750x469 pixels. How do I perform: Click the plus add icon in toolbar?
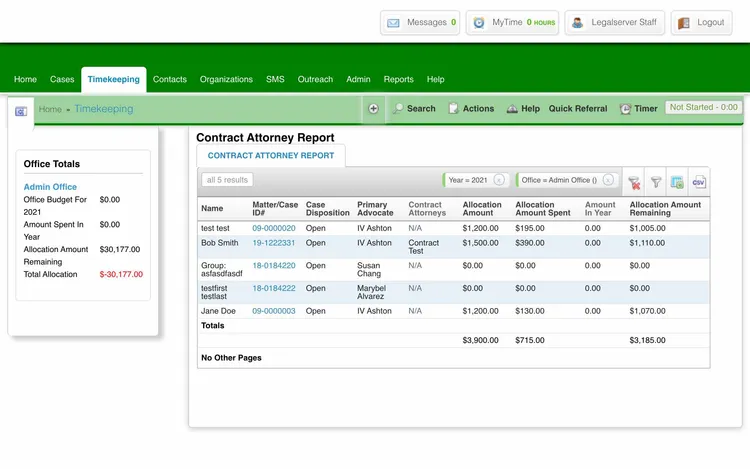click(x=373, y=108)
